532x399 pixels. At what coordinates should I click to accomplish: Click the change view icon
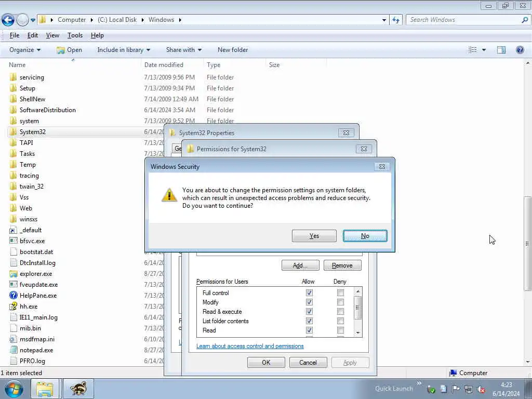pyautogui.click(x=473, y=50)
